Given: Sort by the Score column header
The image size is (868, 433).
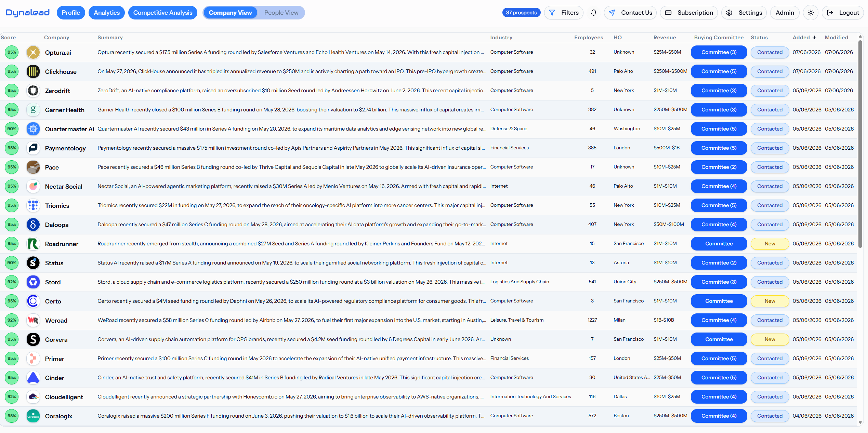Looking at the screenshot, I should (x=8, y=38).
